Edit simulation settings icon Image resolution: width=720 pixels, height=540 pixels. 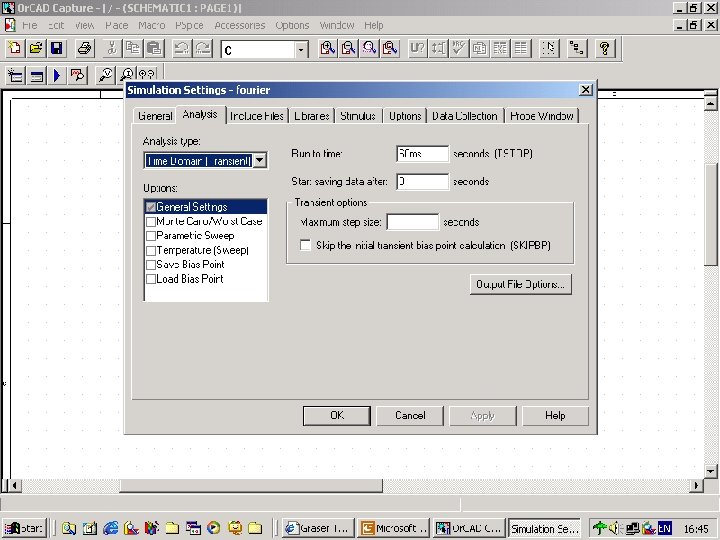click(x=36, y=75)
